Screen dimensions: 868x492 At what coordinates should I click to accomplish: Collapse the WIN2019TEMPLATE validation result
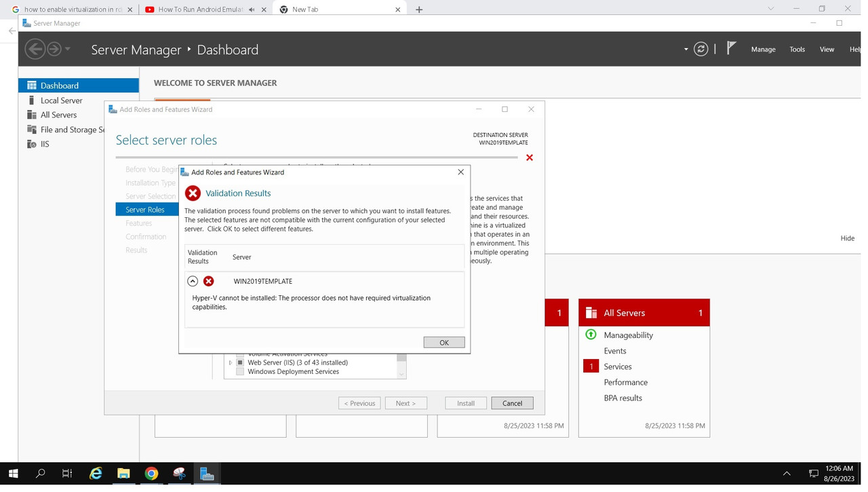[193, 281]
